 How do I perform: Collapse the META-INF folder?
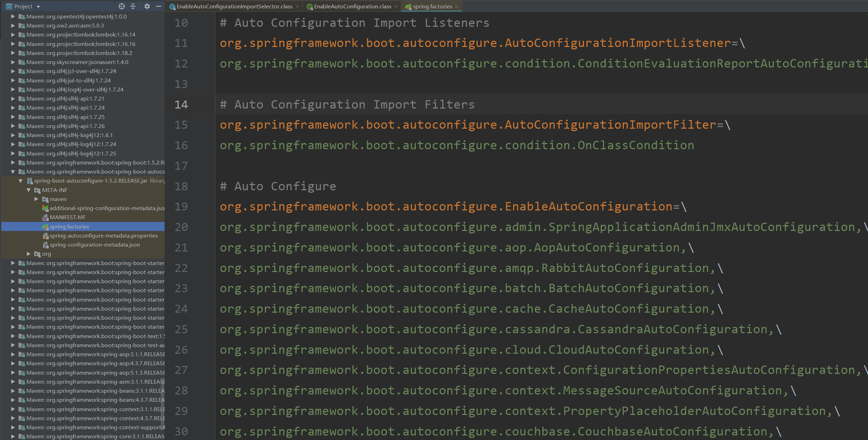(x=29, y=190)
